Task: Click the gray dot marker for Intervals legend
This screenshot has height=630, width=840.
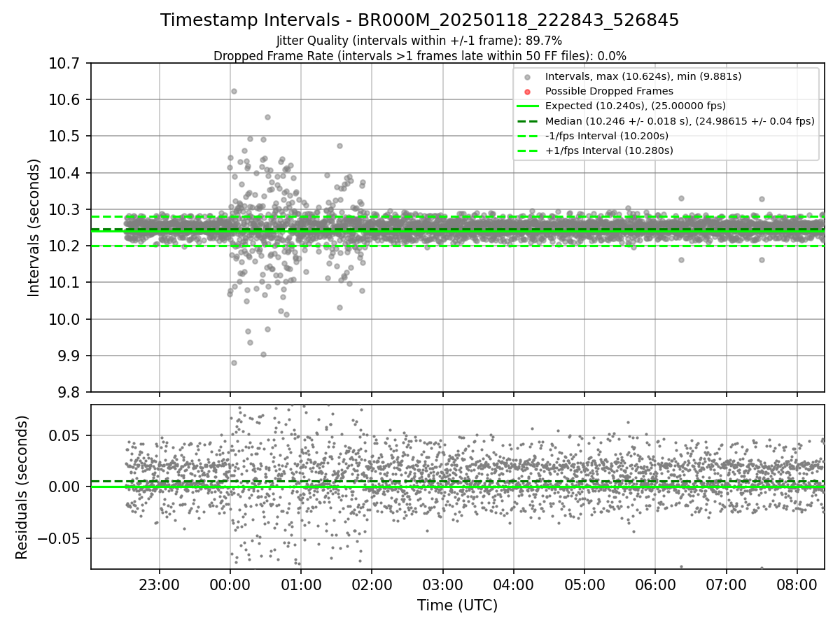Action: coord(528,76)
